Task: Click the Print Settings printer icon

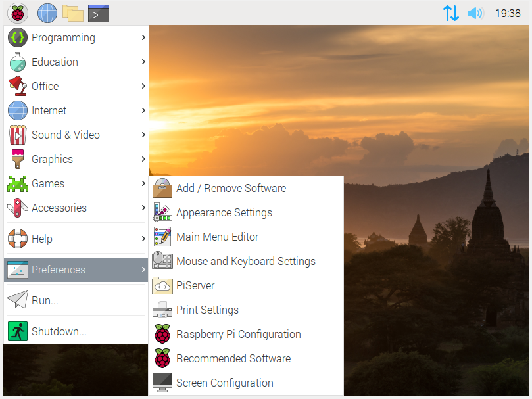Action: 162,310
